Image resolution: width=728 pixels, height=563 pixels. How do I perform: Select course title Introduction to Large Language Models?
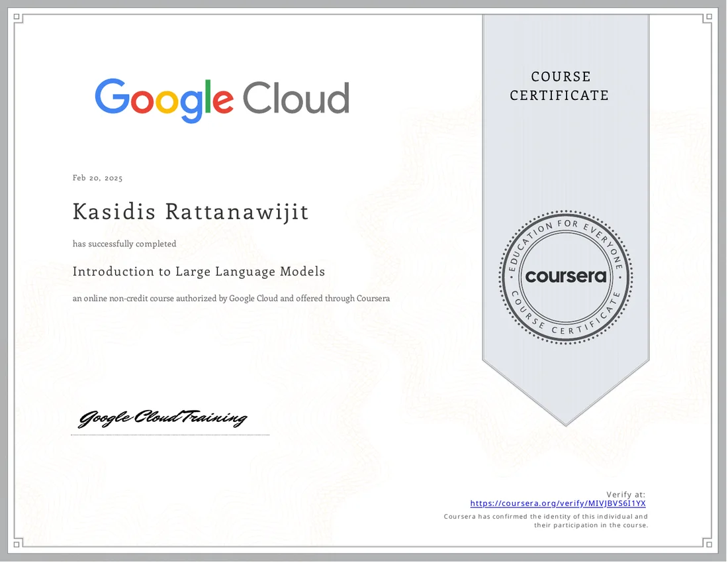coord(199,272)
